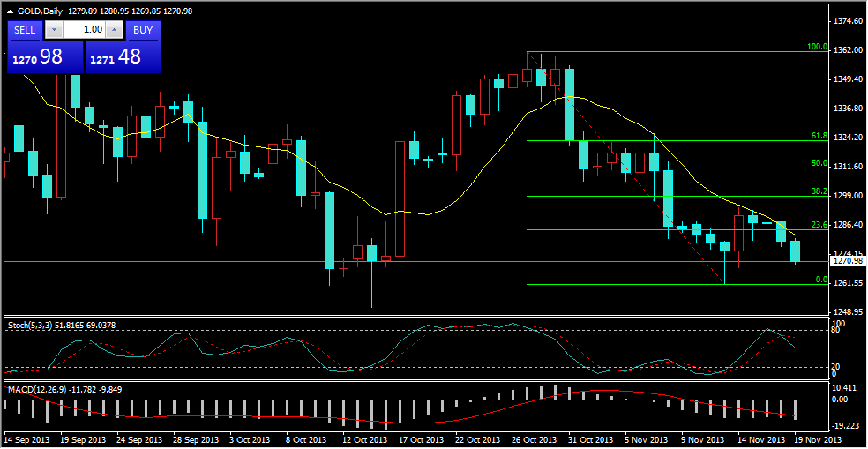Increase trade volume with the up arrow

point(113,30)
